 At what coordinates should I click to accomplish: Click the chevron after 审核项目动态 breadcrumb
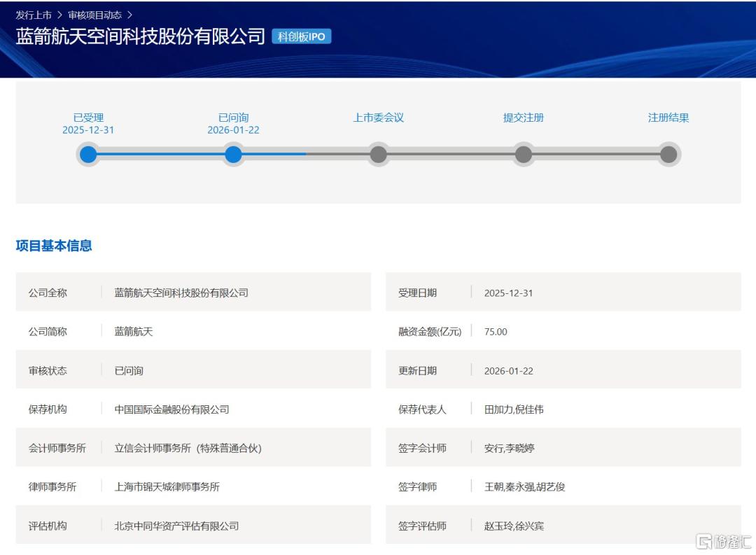click(x=129, y=15)
